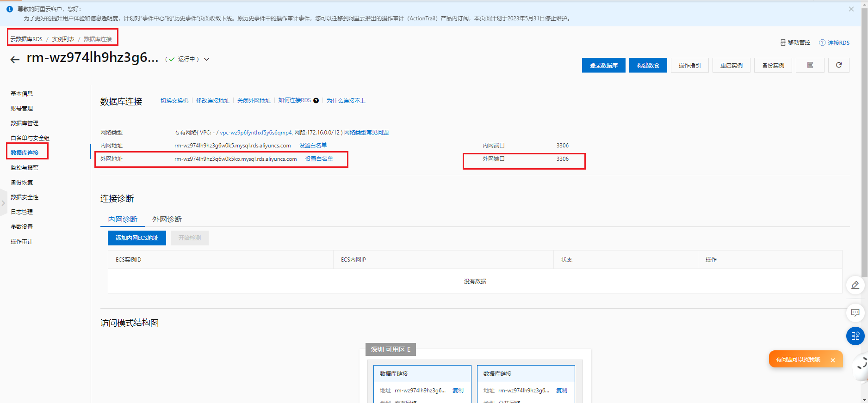868x403 pixels.
Task: Click 云数据库RDS breadcrumb
Action: 26,39
